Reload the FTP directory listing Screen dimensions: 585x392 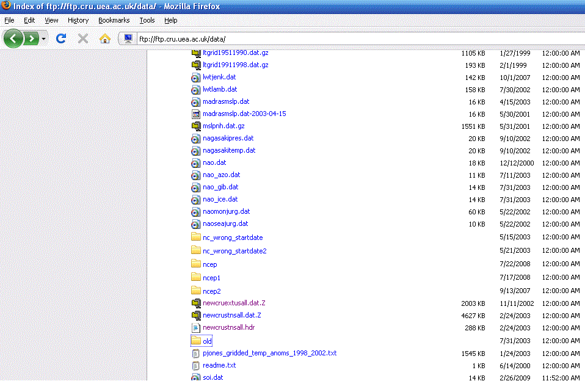(x=61, y=38)
